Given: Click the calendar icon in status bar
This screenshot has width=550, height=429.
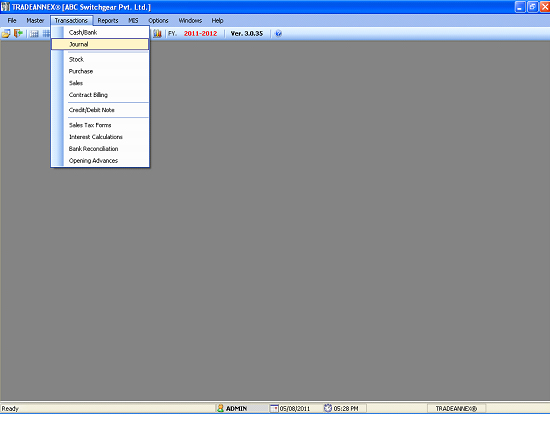Looking at the screenshot, I should (x=274, y=408).
